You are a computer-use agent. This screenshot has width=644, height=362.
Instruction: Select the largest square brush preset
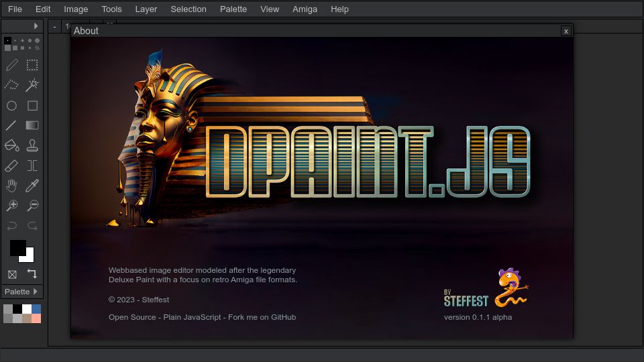(x=7, y=48)
